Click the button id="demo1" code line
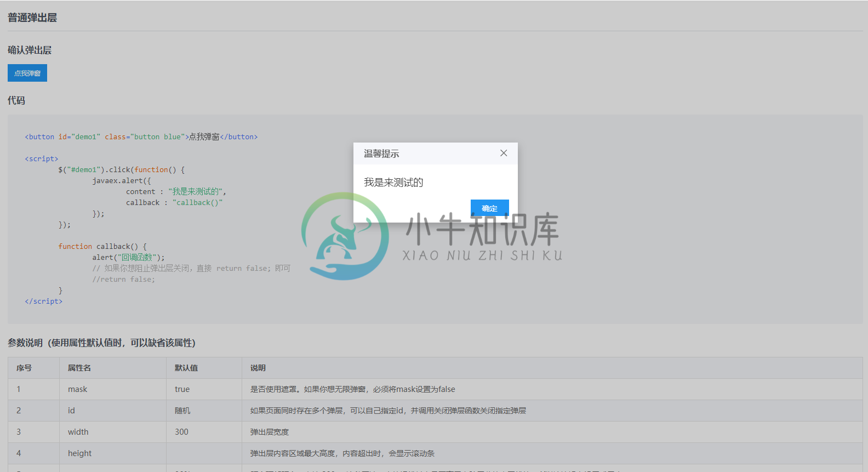This screenshot has height=472, width=868. (x=141, y=137)
